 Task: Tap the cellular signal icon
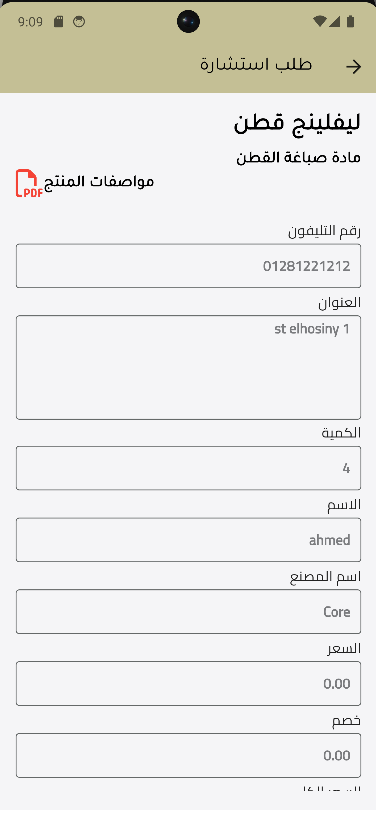pos(334,21)
